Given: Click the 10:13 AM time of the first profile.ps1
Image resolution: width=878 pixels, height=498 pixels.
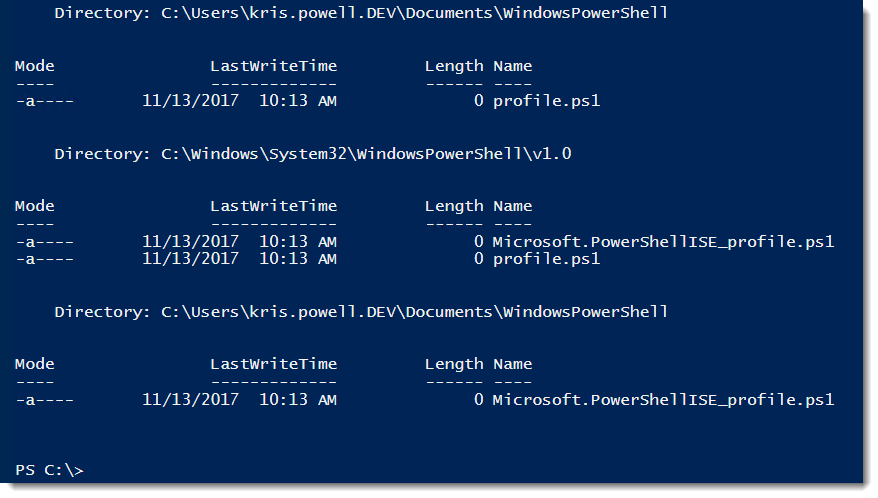Looking at the screenshot, I should (298, 101).
